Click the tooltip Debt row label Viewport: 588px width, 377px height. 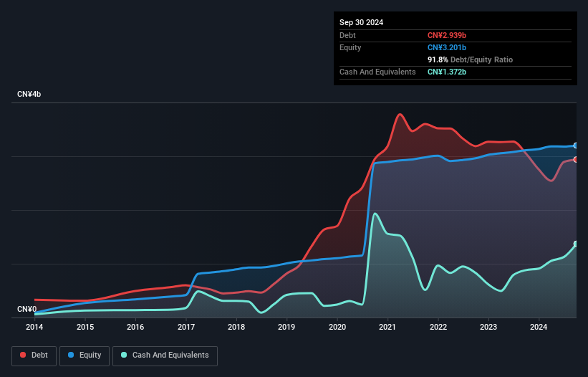tap(347, 35)
